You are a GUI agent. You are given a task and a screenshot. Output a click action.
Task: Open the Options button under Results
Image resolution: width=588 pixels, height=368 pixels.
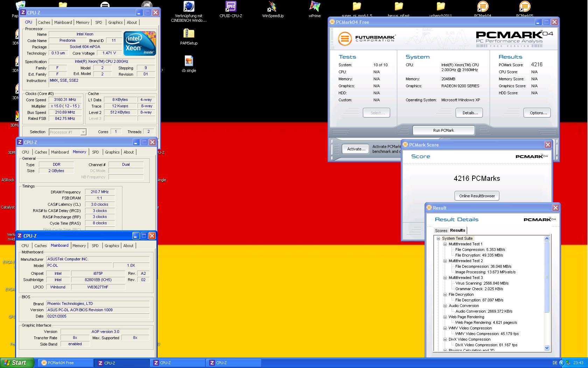coord(538,113)
